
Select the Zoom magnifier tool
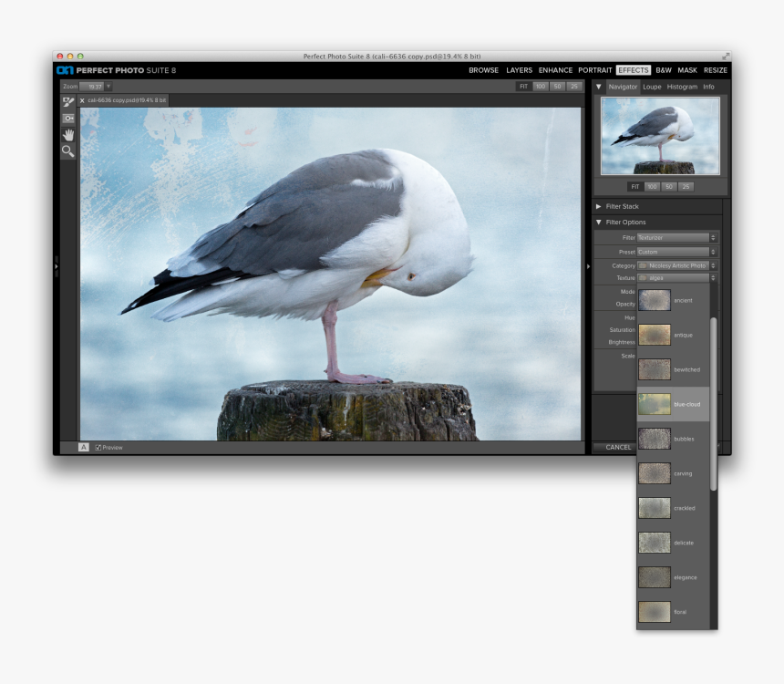[x=67, y=150]
